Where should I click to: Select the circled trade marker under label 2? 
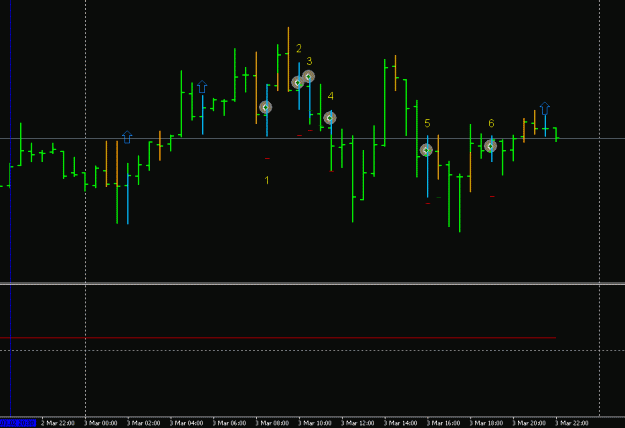tap(297, 82)
